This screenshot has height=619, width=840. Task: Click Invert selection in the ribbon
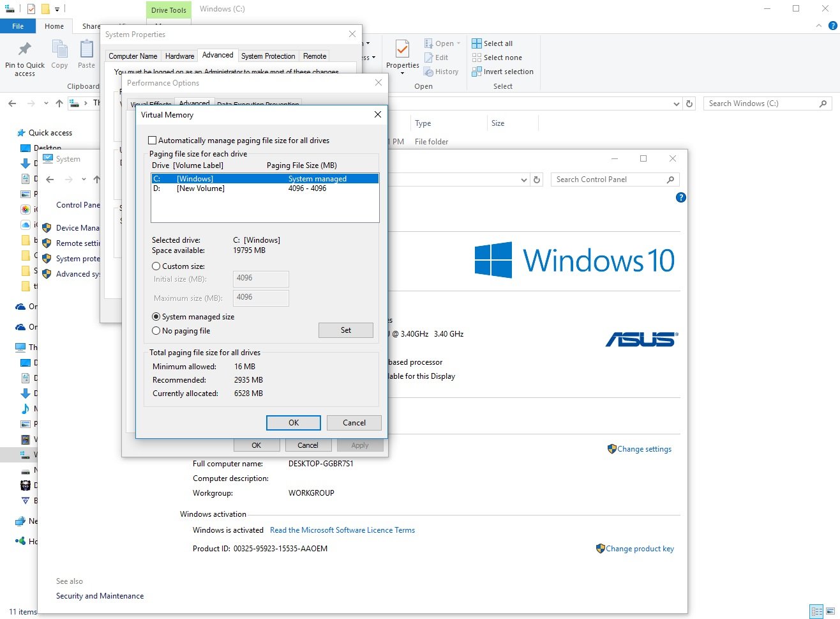502,71
